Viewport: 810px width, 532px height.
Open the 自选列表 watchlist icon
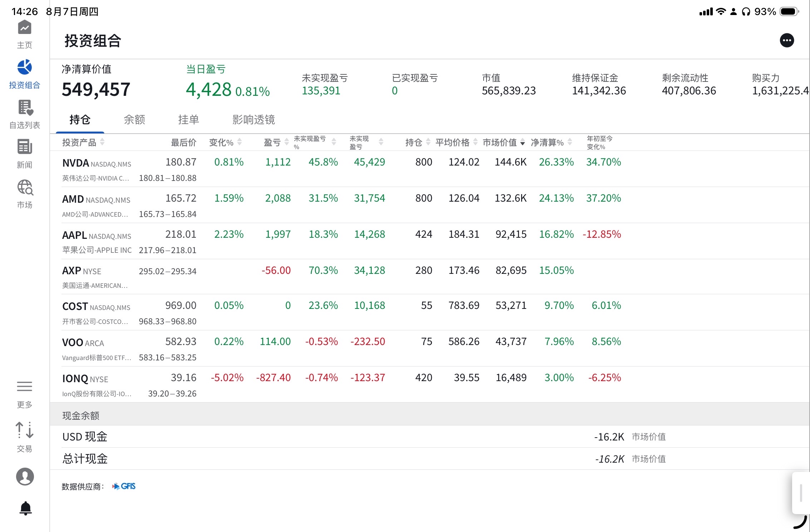[x=25, y=108]
